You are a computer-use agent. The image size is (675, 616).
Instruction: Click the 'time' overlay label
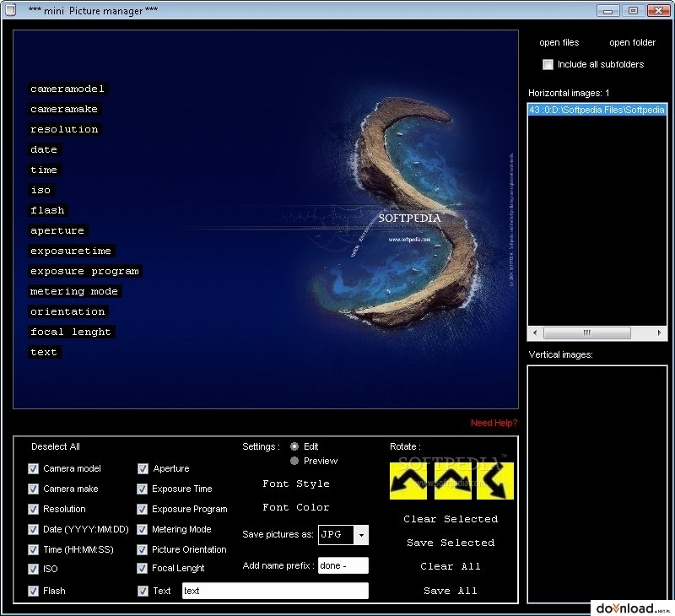(44, 170)
